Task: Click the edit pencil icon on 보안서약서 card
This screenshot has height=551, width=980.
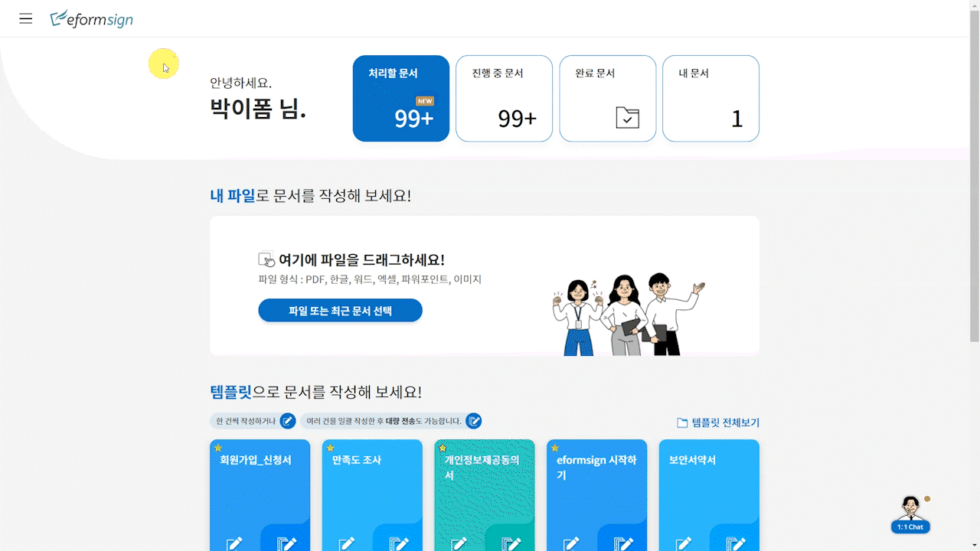Action: tap(684, 543)
